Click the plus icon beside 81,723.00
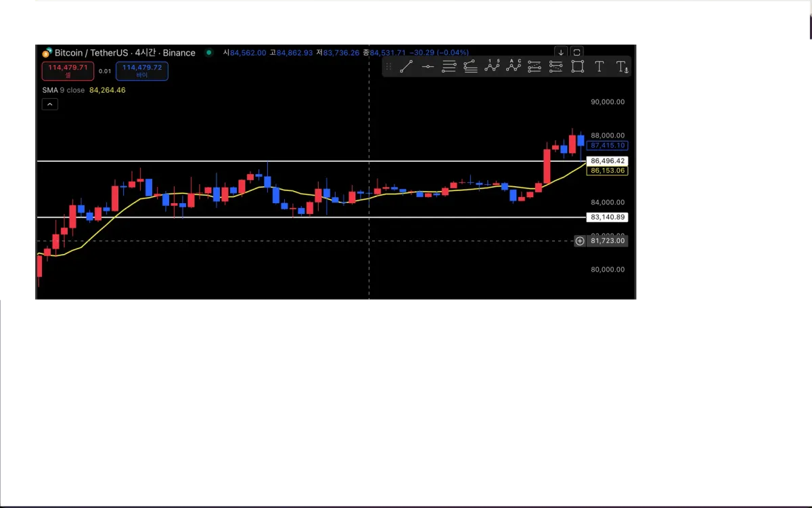This screenshot has height=508, width=812. (580, 241)
